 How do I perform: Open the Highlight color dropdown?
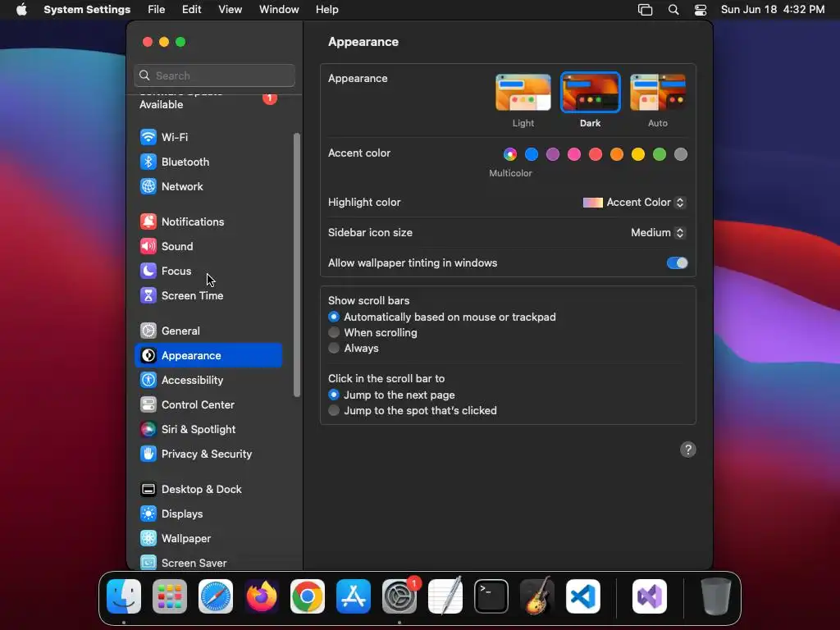pos(634,203)
